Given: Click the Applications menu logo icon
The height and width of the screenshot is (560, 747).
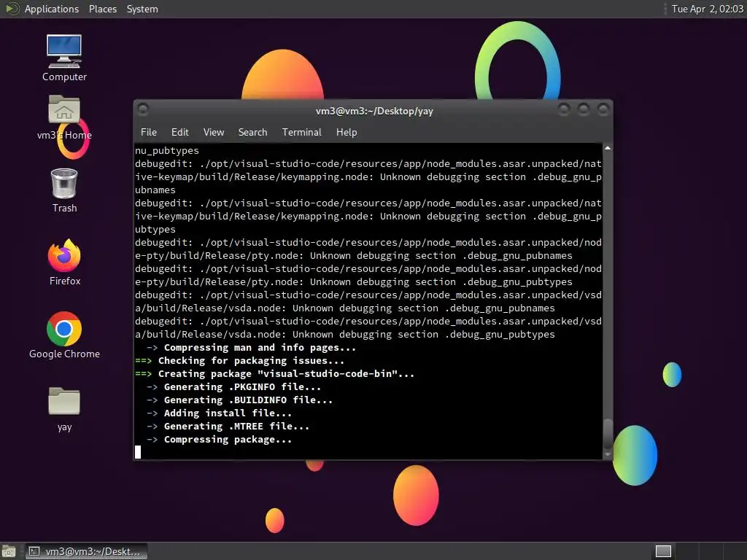Looking at the screenshot, I should click(x=12, y=9).
